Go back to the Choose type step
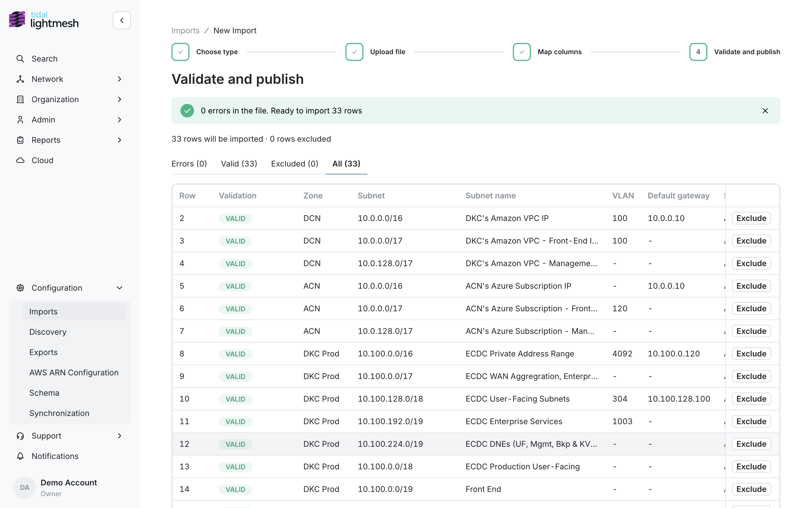 pyautogui.click(x=205, y=52)
